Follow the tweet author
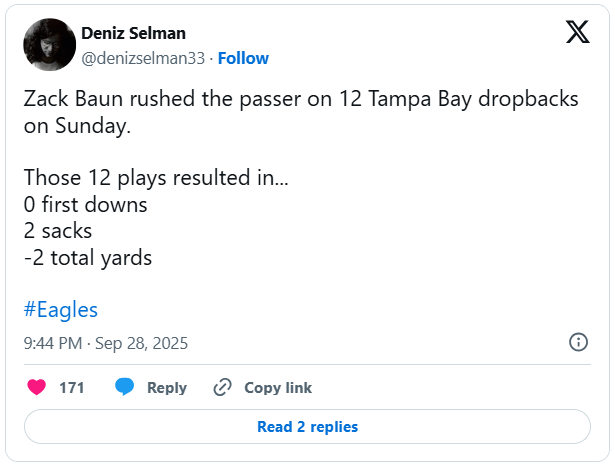615x465 pixels. pos(243,58)
